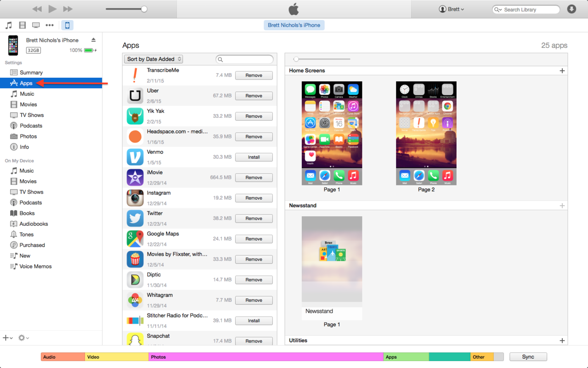Click the Sync button

pyautogui.click(x=528, y=357)
